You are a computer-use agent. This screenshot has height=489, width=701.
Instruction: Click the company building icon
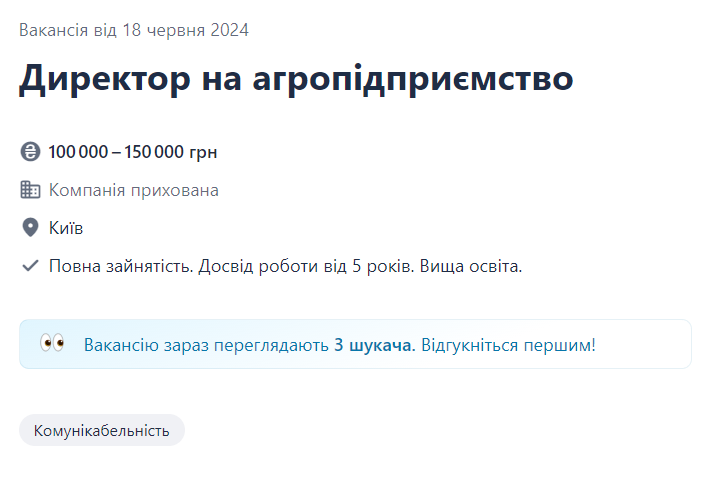(x=30, y=190)
